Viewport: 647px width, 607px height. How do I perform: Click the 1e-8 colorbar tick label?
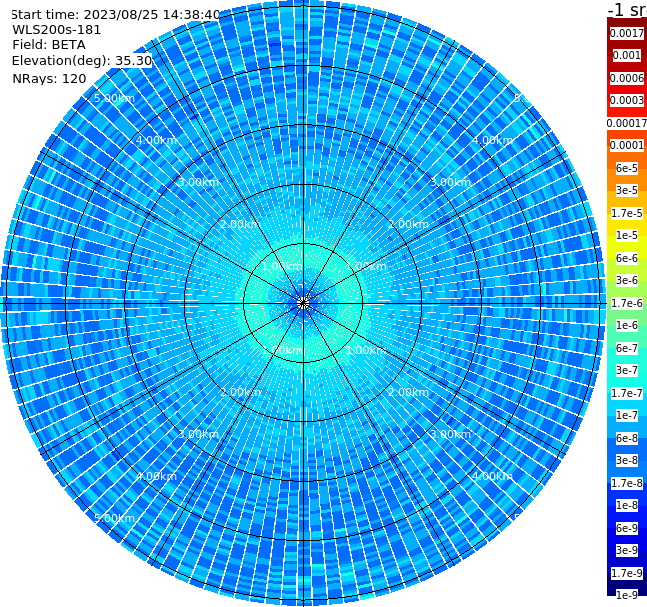coord(627,505)
